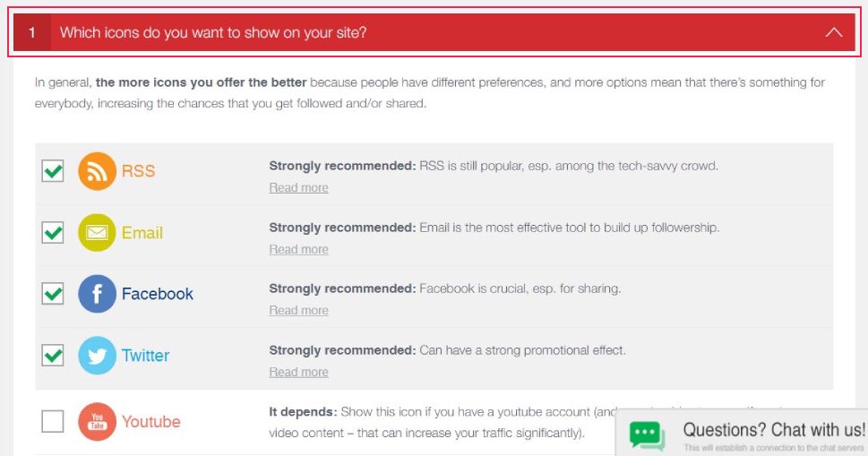
Task: Enable the Youtube icon checkbox
Action: 53,422
